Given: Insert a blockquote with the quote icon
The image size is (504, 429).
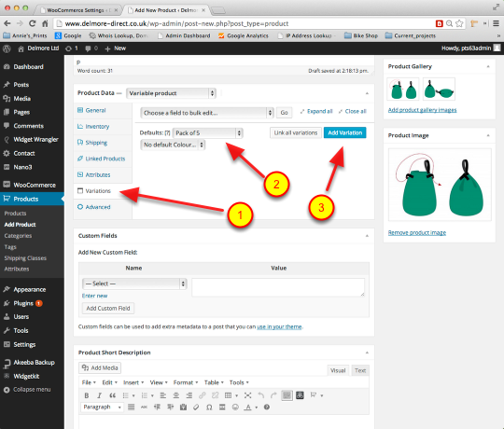Looking at the screenshot, I should pyautogui.click(x=112, y=395).
